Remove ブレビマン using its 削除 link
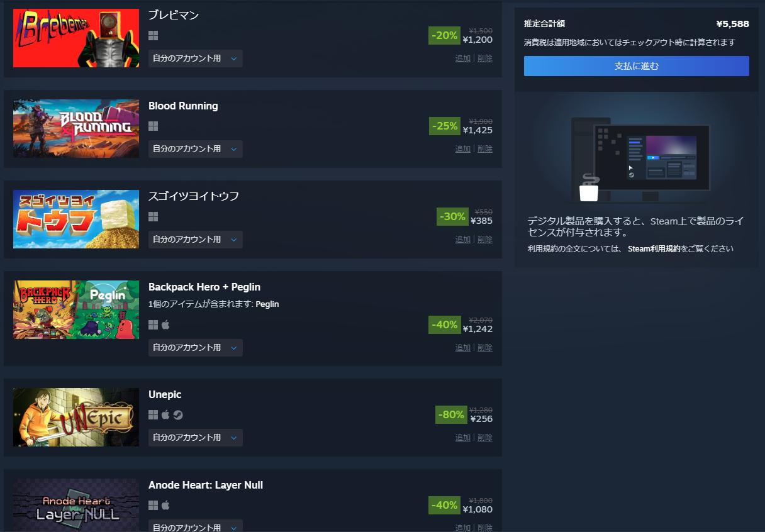Viewport: 765px width, 532px height. 485,58
